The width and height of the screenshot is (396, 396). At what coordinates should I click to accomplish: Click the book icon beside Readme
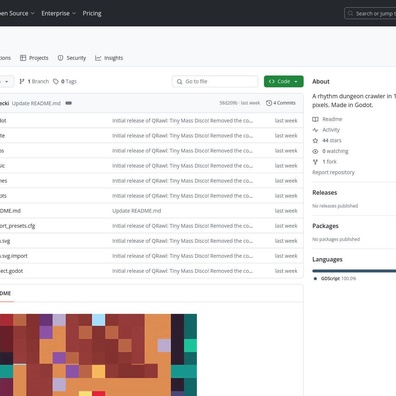(x=315, y=119)
